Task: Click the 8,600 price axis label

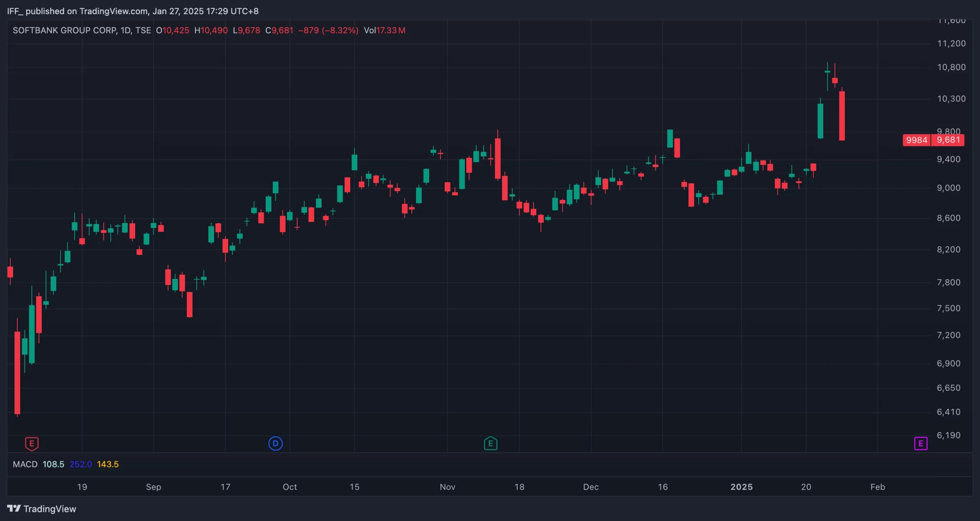Action: tap(949, 218)
